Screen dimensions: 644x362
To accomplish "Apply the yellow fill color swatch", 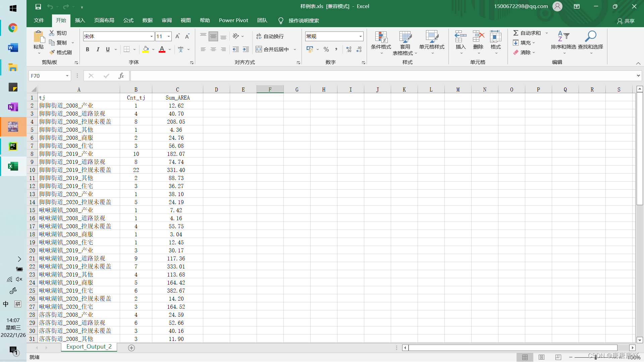I will coord(146,49).
